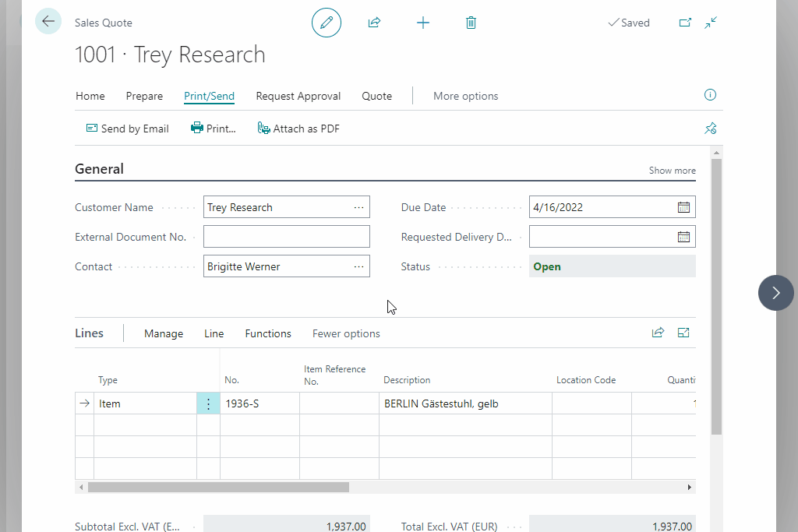Open the Home tab

(x=90, y=96)
